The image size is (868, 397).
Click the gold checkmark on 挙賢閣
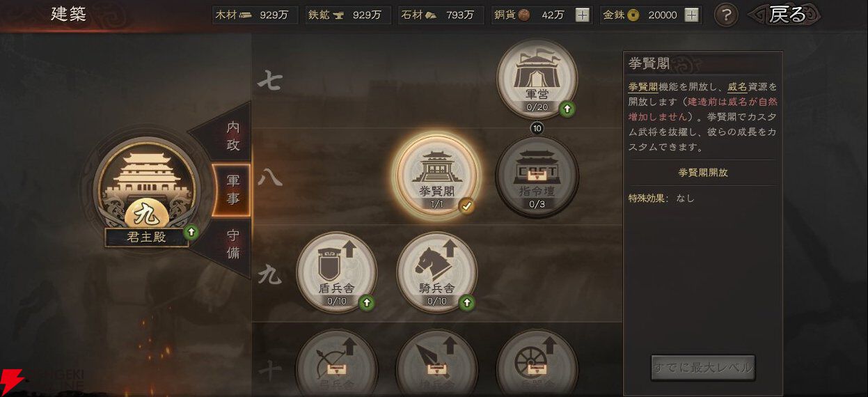[466, 205]
